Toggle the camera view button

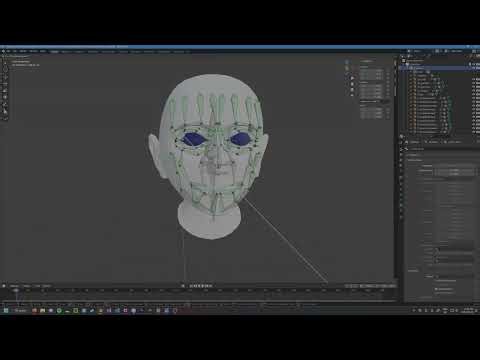tap(352, 89)
